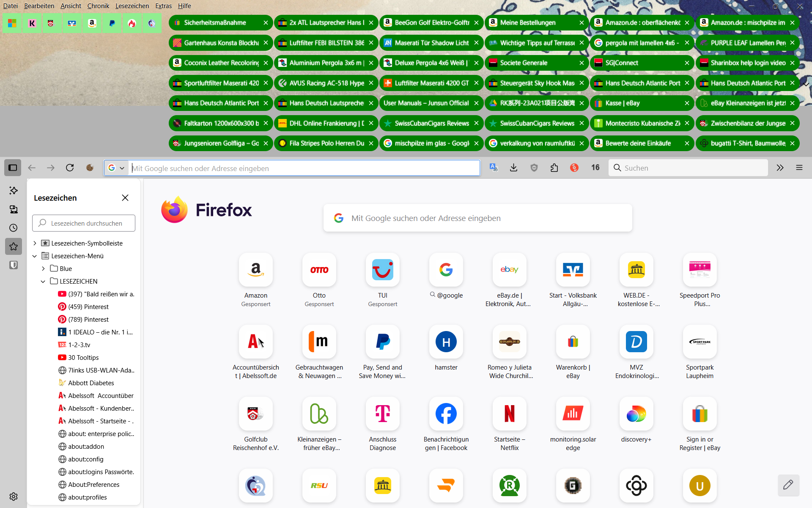Reload the current page

point(70,168)
